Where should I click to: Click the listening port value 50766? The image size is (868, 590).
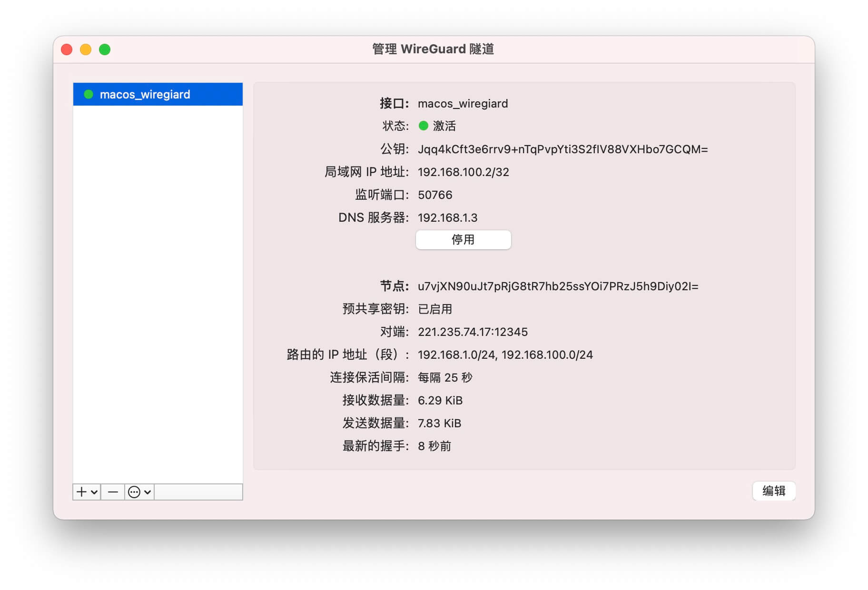pyautogui.click(x=435, y=195)
